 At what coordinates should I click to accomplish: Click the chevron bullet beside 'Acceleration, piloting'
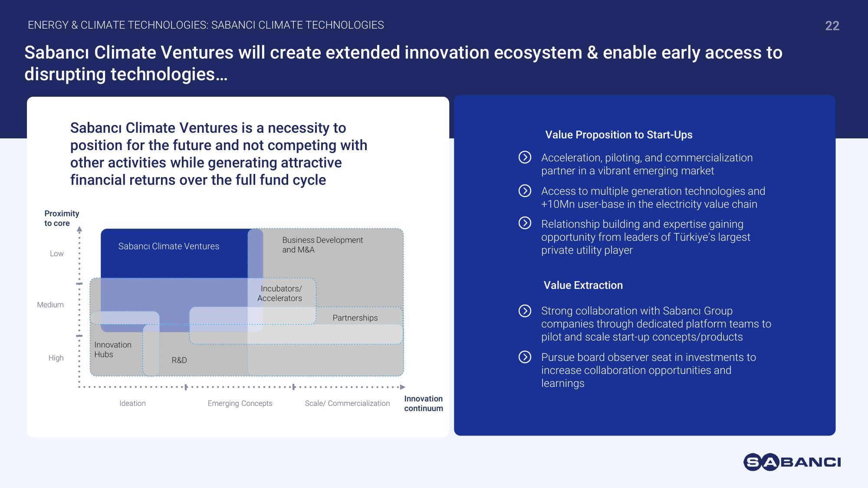(525, 157)
